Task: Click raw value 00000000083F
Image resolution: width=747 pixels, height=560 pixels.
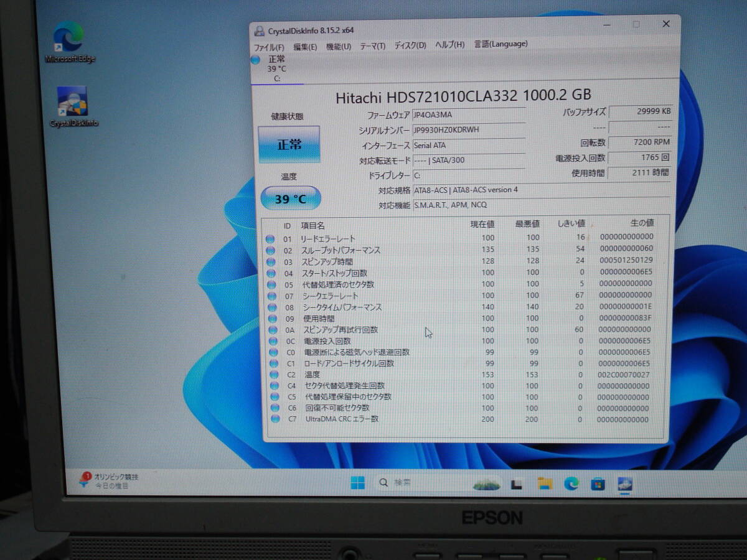Action: click(626, 318)
